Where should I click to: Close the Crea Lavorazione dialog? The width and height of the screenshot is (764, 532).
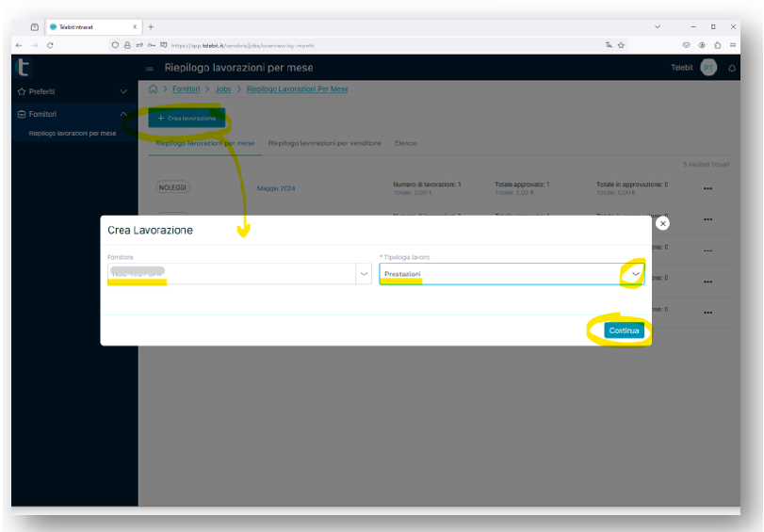[662, 223]
